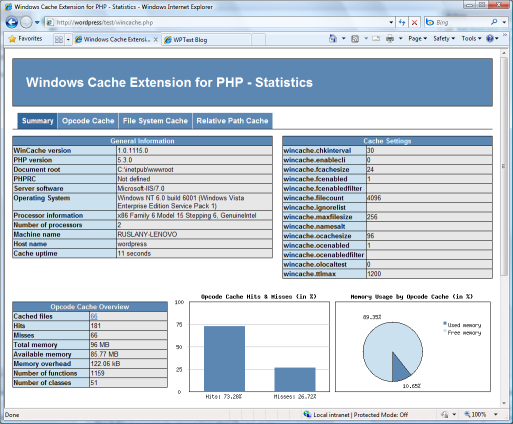
Task: Click the Cache uptime 11 seconds cell
Action: 194,254
